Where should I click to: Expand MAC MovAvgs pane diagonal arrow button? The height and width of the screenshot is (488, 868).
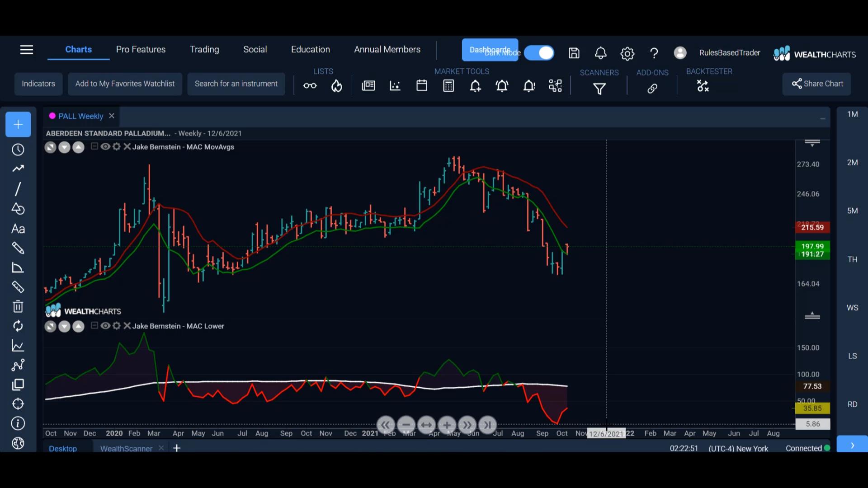tap(50, 147)
